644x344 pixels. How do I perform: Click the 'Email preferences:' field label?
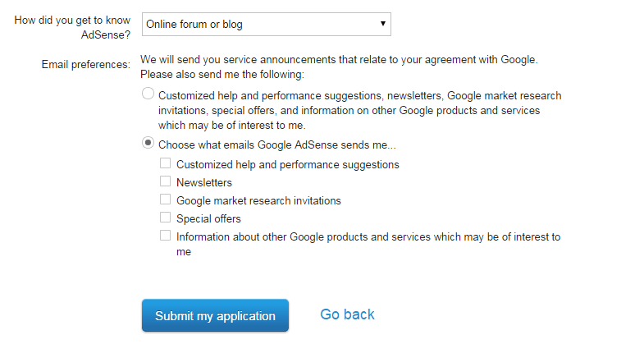point(86,65)
